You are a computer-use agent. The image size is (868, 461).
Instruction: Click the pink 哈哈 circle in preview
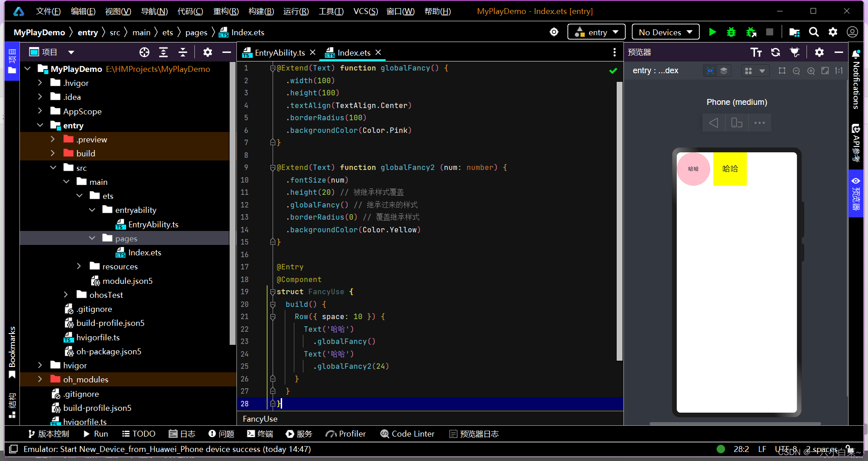coord(693,169)
